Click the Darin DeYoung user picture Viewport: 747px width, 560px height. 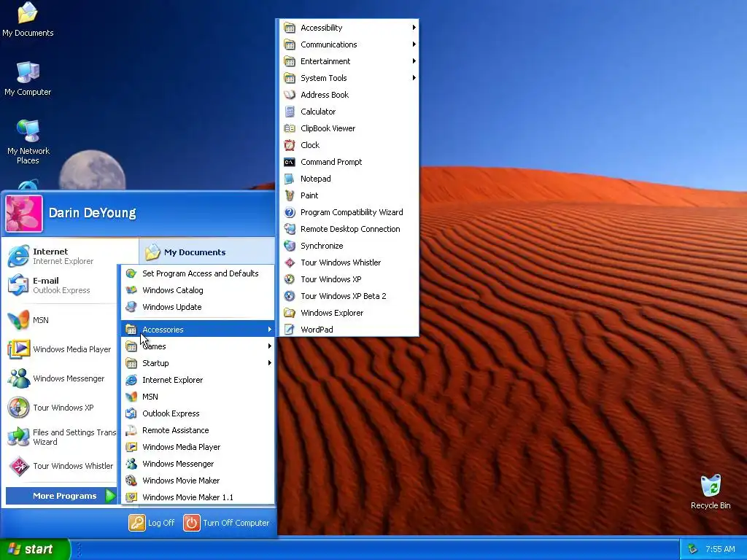[x=24, y=214]
